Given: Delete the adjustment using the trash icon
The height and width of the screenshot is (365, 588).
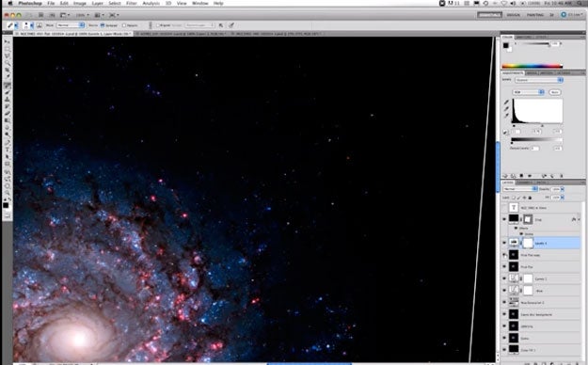Looking at the screenshot, I should click(x=561, y=176).
